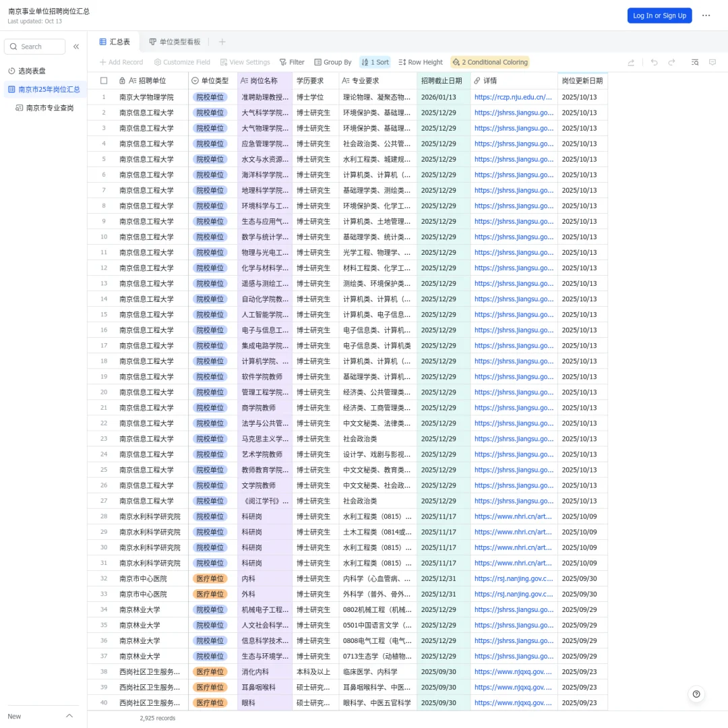The width and height of the screenshot is (728, 728).
Task: Click 岗位名称 column header
Action: tap(265, 81)
